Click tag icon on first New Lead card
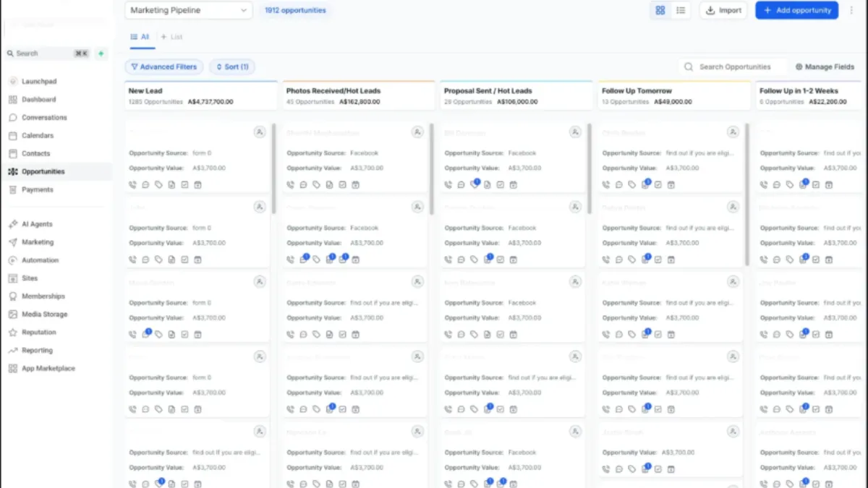868x488 pixels. click(x=158, y=185)
